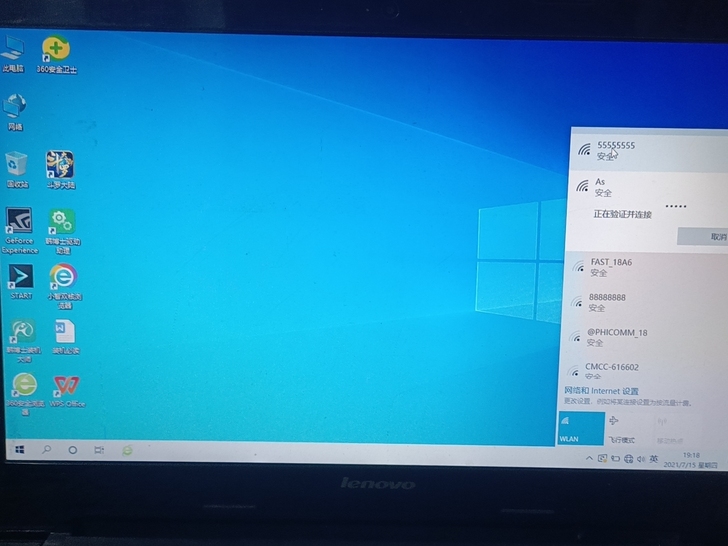Open the clock and date 19:18

coord(691,460)
